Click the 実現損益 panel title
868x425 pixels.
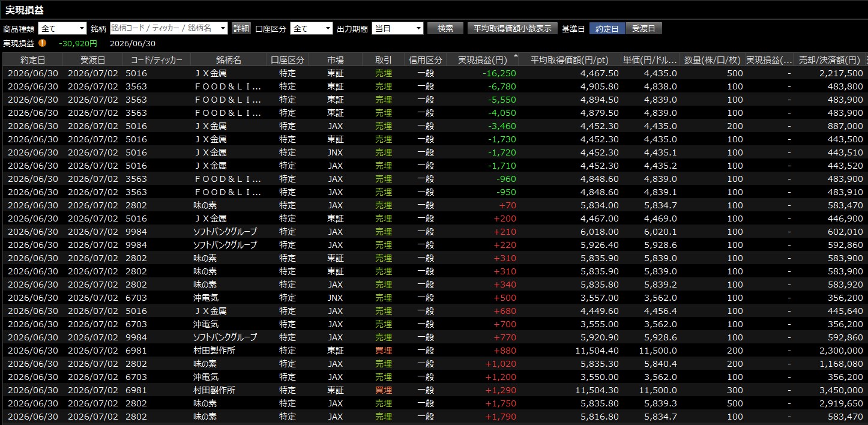[x=25, y=10]
